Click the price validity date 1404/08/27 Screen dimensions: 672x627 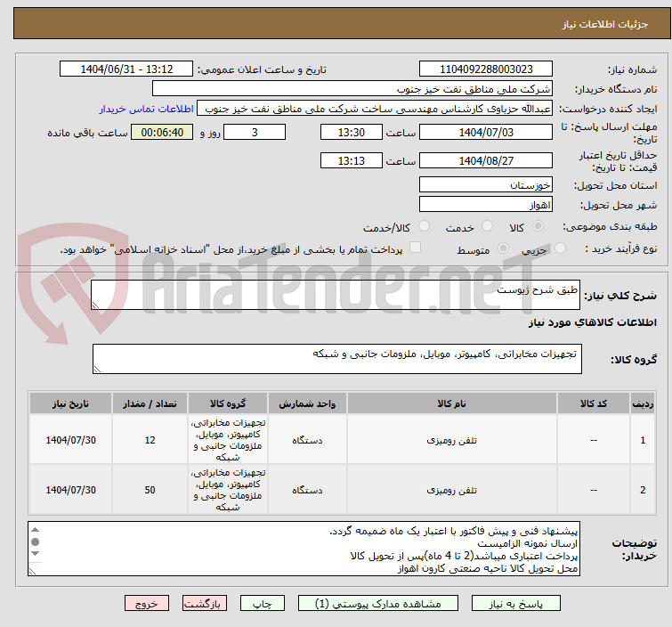point(486,160)
